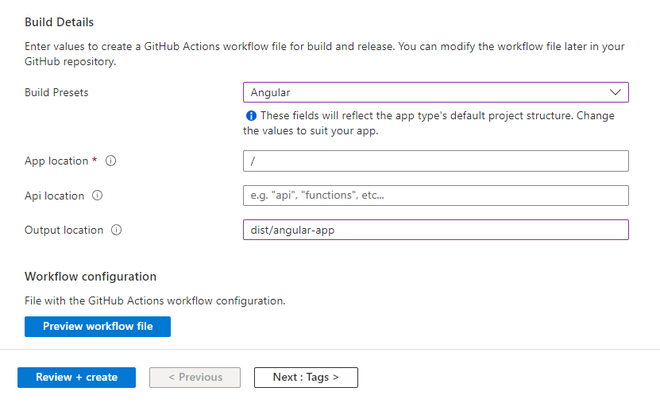Focus the App location text field
Image resolution: width=660 pixels, height=403 pixels.
pos(435,161)
